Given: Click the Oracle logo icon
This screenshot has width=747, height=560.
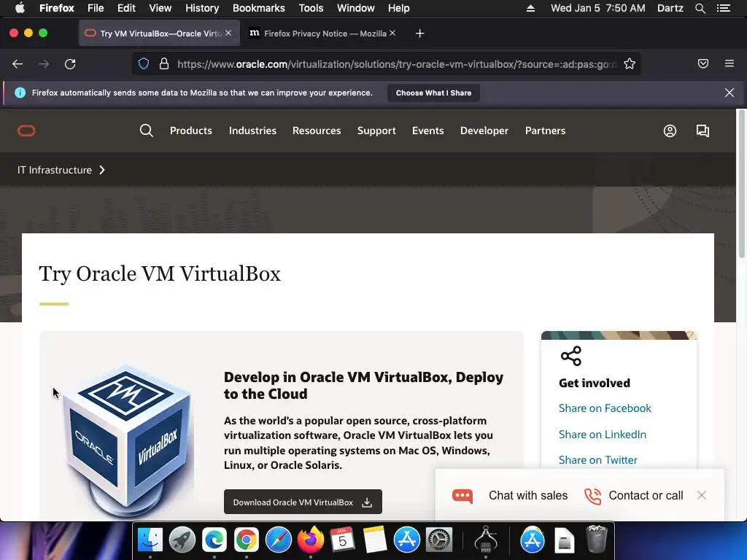Looking at the screenshot, I should tap(26, 131).
